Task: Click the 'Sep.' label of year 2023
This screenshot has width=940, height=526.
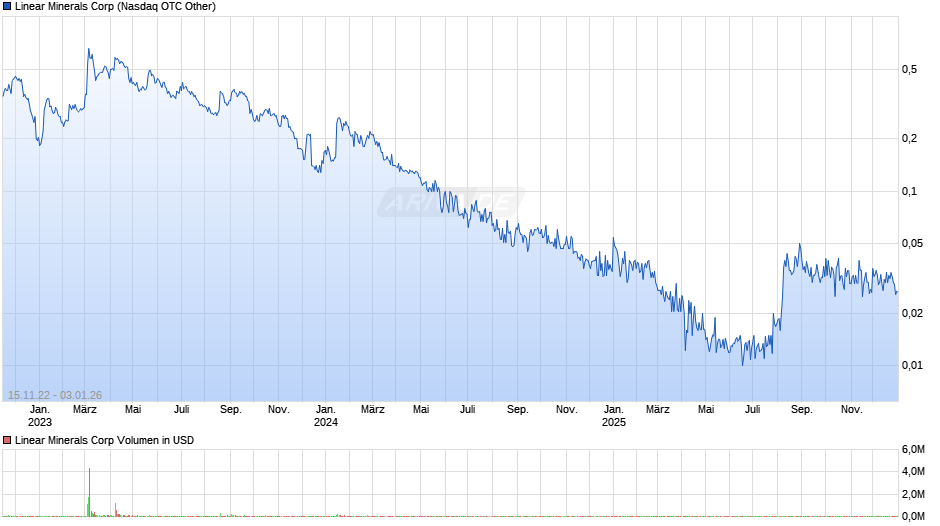Action: 230,410
